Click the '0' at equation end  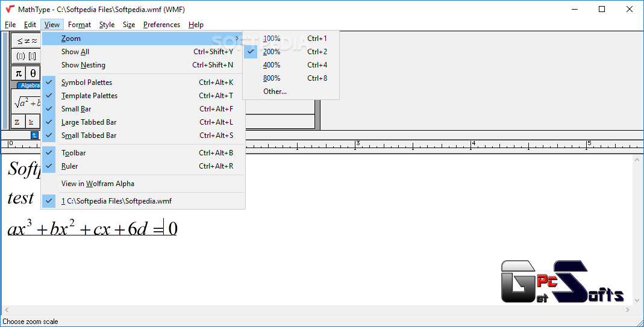pyautogui.click(x=172, y=228)
